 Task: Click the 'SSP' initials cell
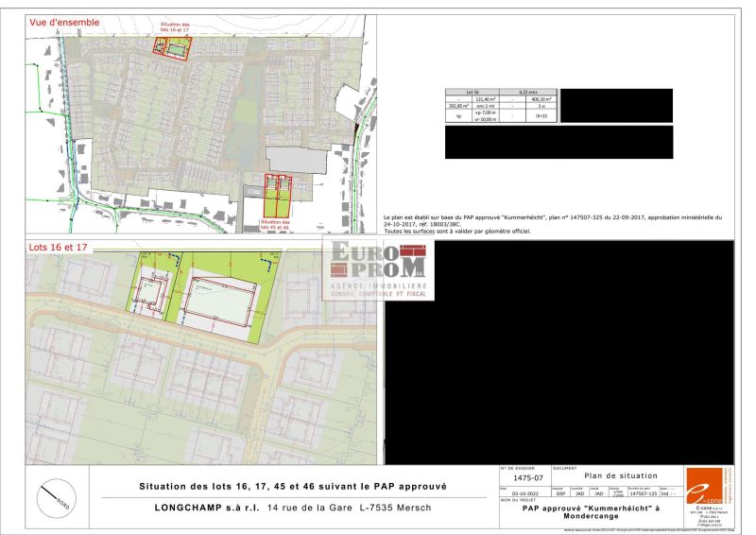560,493
